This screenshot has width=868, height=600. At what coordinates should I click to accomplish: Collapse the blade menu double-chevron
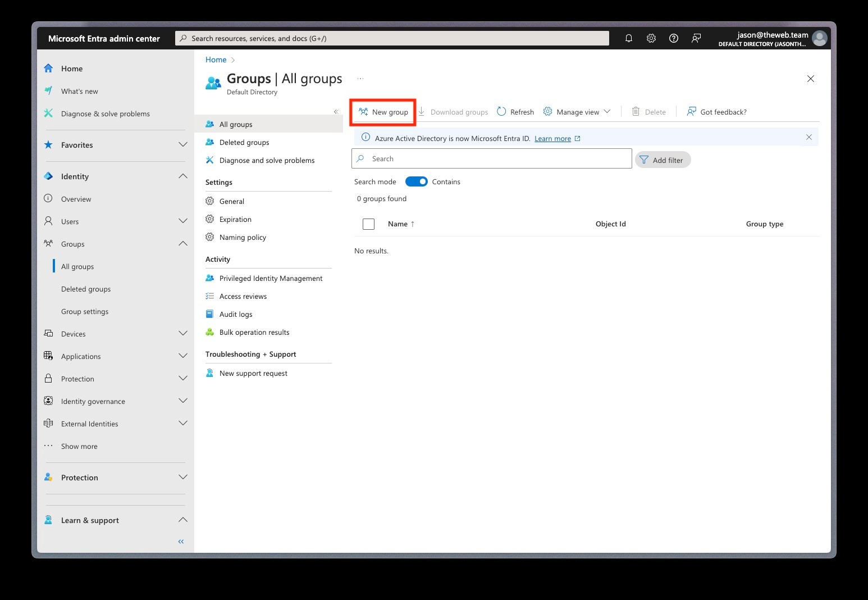(x=336, y=111)
